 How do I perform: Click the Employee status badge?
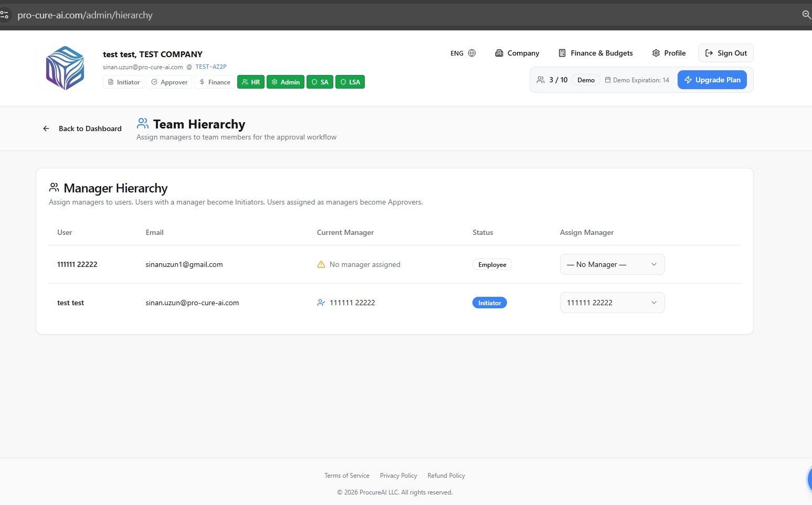[492, 264]
